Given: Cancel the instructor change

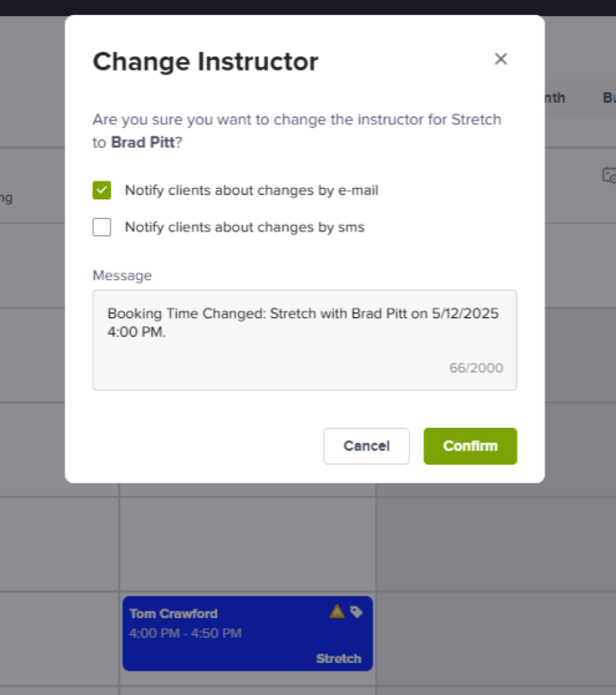Looking at the screenshot, I should point(367,446).
